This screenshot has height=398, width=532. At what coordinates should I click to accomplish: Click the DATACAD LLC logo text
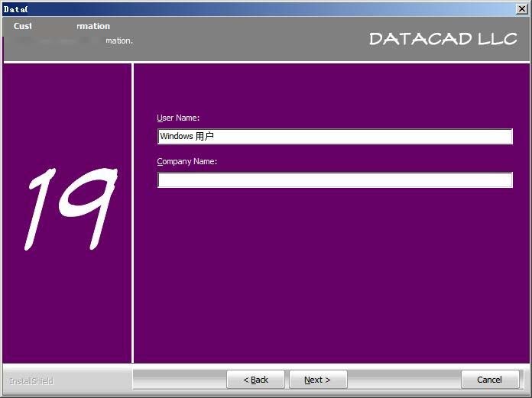(443, 39)
